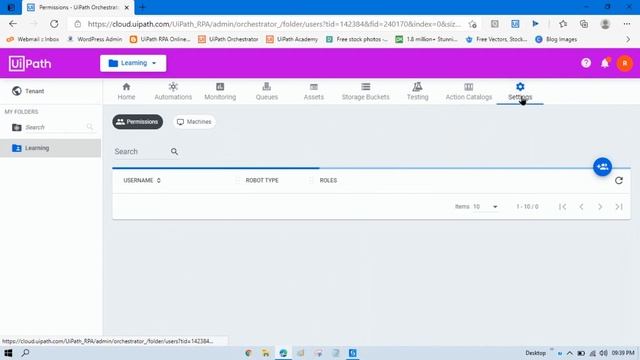This screenshot has height=360, width=640.
Task: Open Windows taskbar search
Action: click(25, 353)
